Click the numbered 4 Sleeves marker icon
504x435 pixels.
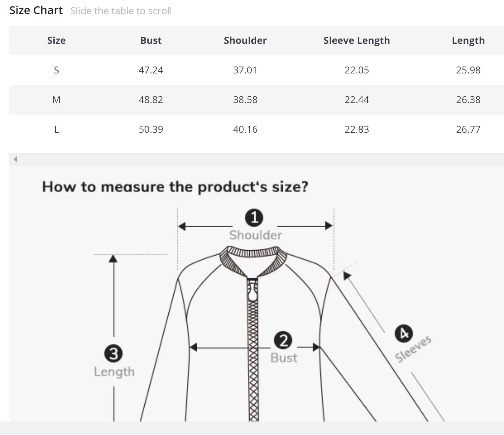404,334
